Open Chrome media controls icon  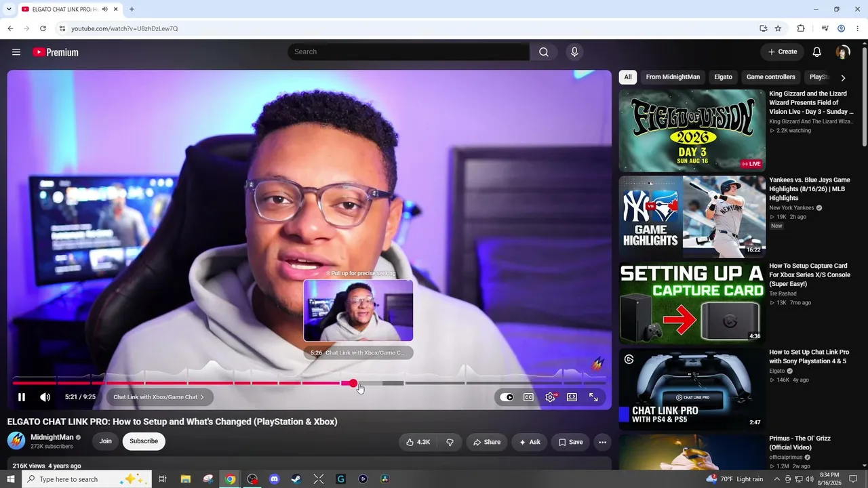[x=825, y=28]
